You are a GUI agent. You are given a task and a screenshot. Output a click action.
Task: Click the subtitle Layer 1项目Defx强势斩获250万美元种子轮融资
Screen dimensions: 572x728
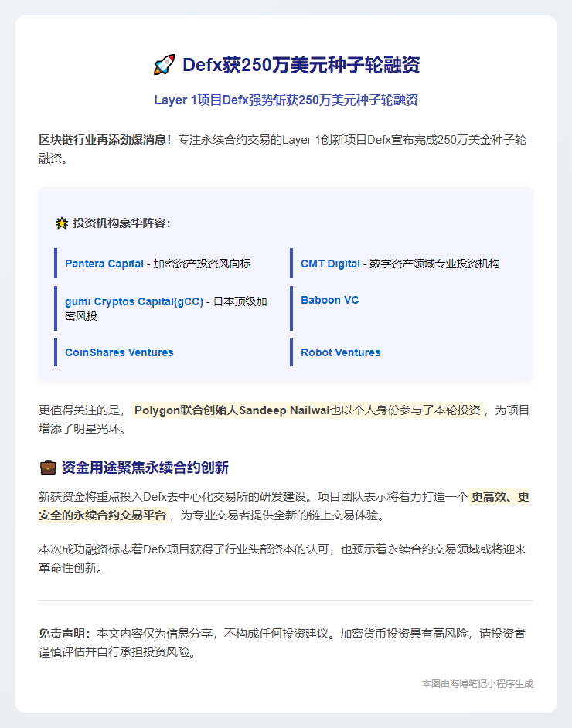tap(286, 100)
